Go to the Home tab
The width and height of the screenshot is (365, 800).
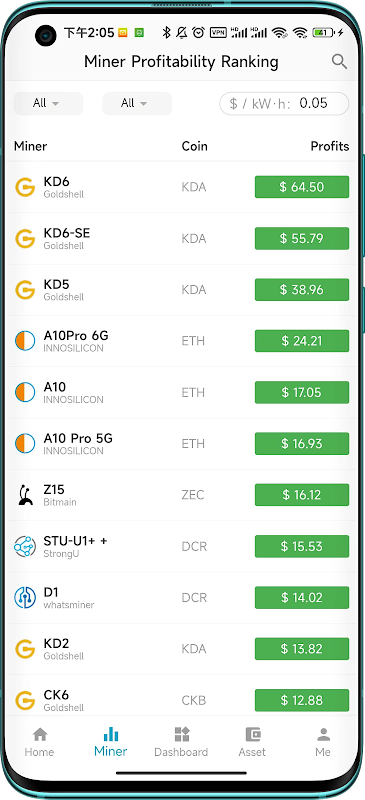39,742
